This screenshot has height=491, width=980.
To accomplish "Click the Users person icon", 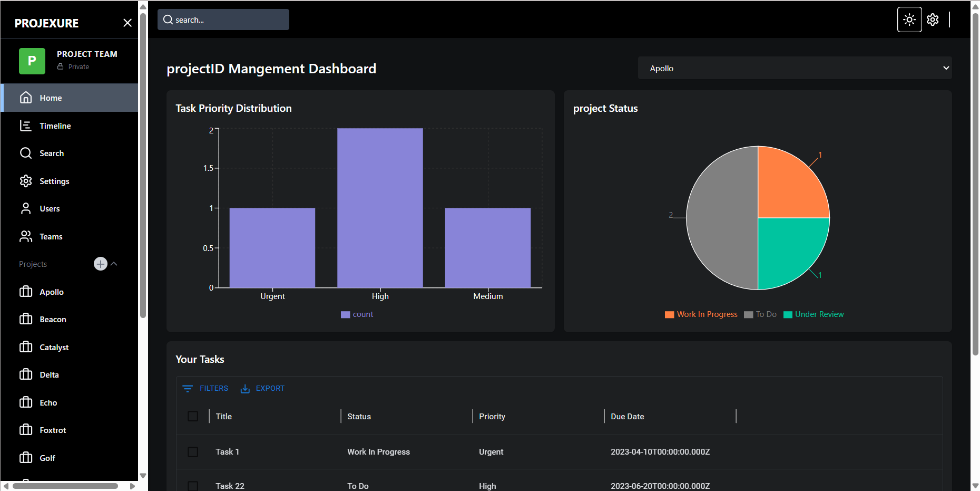I will [x=26, y=208].
